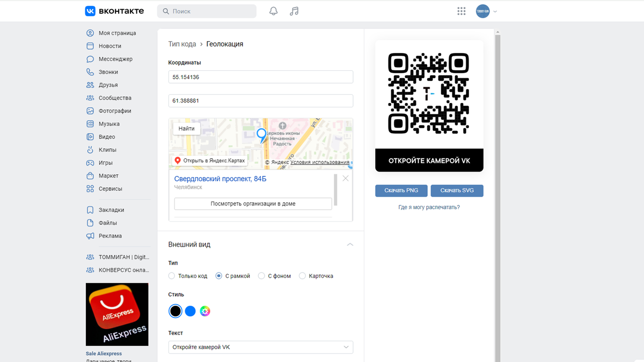Open the VK services grid icon

pos(461,11)
